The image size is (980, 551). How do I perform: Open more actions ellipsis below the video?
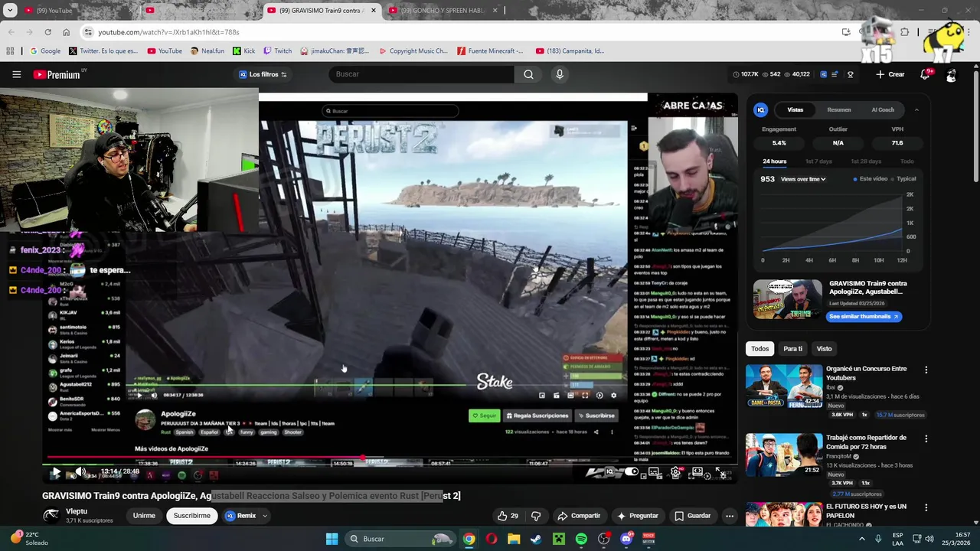[x=730, y=516]
